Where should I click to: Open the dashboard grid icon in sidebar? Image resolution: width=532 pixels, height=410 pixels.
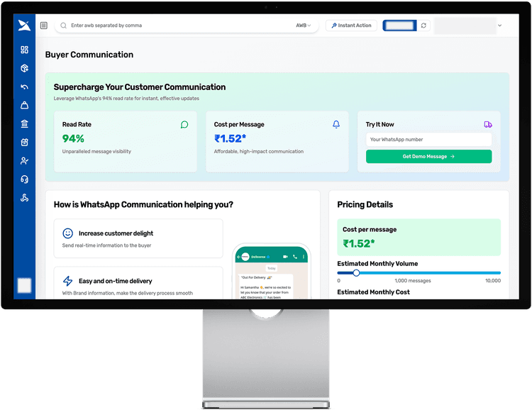pos(24,50)
